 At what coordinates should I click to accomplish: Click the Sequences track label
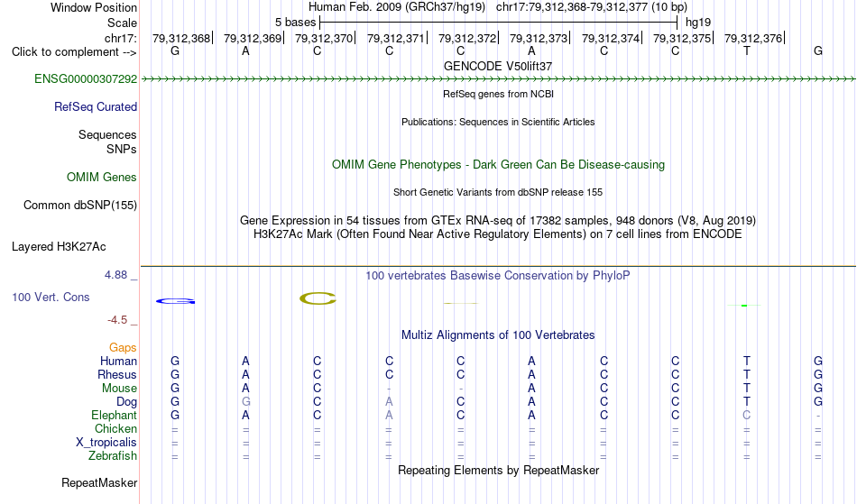coord(107,135)
